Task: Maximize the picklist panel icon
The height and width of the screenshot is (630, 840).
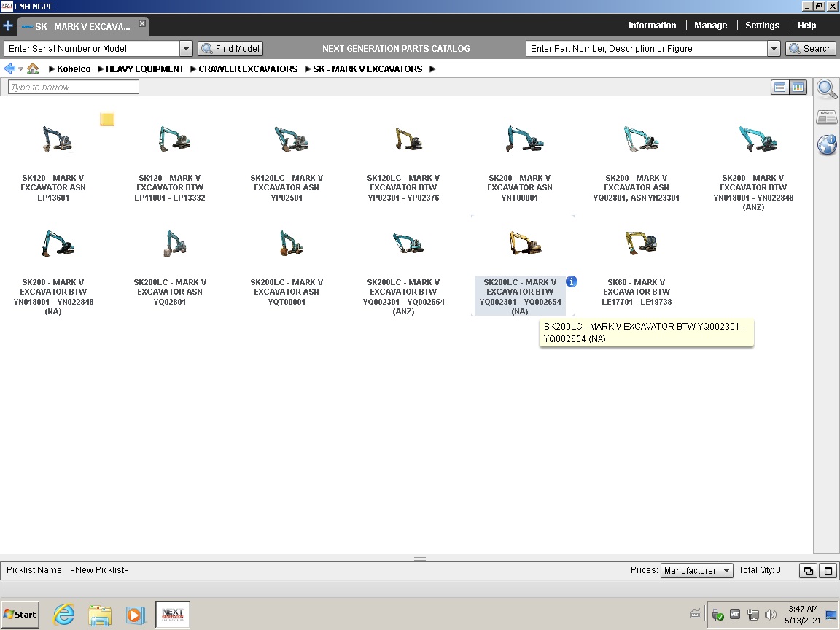Action: click(828, 570)
